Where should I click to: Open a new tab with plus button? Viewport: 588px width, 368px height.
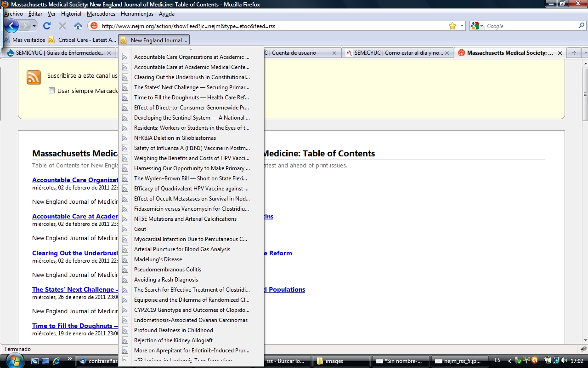click(x=574, y=53)
